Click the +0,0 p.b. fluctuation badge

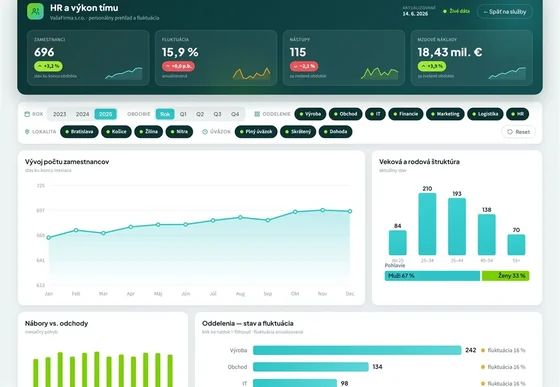pos(178,66)
